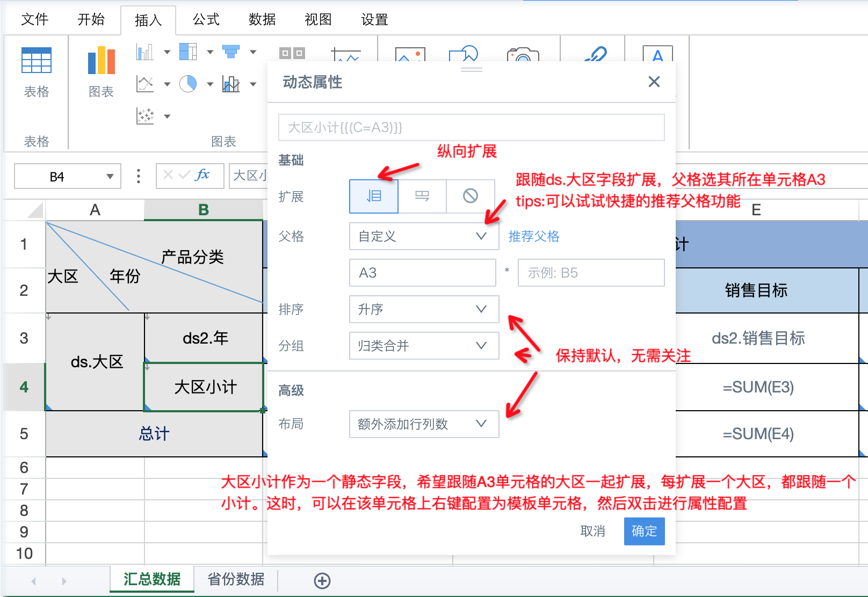Click the 确定 confirm button
This screenshot has width=868, height=597.
[644, 531]
